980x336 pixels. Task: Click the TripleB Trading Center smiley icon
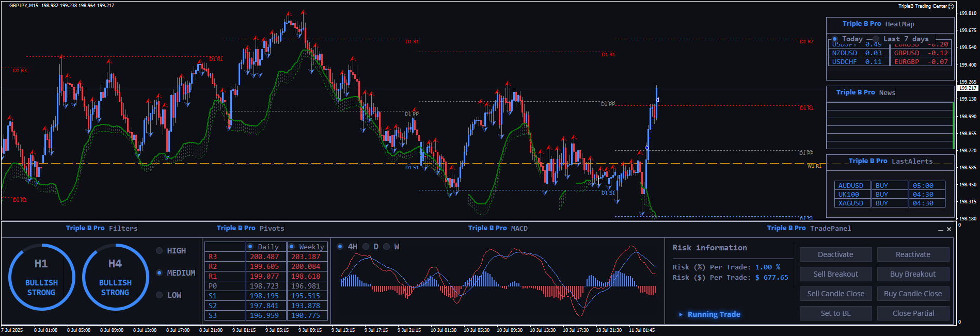(951, 6)
